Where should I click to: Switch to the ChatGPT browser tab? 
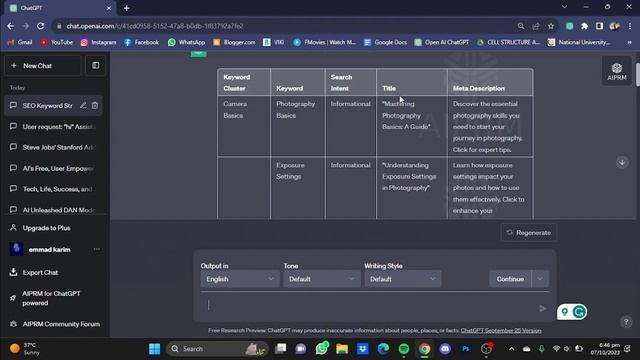coord(60,8)
